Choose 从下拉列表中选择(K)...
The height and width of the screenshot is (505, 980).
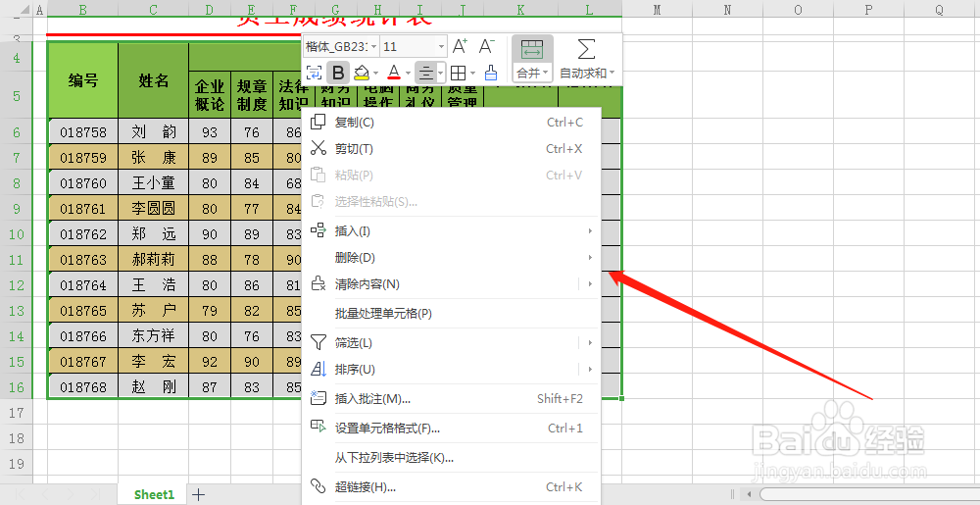451,458
